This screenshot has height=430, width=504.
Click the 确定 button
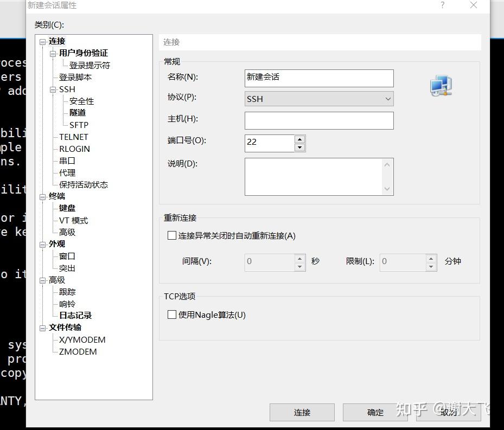[x=375, y=412]
